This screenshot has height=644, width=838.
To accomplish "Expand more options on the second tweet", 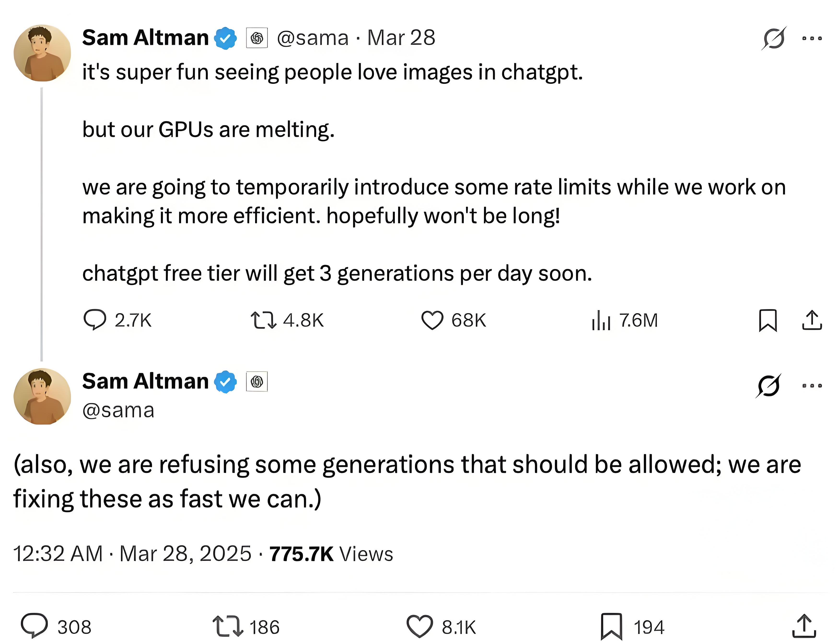I will pyautogui.click(x=812, y=386).
